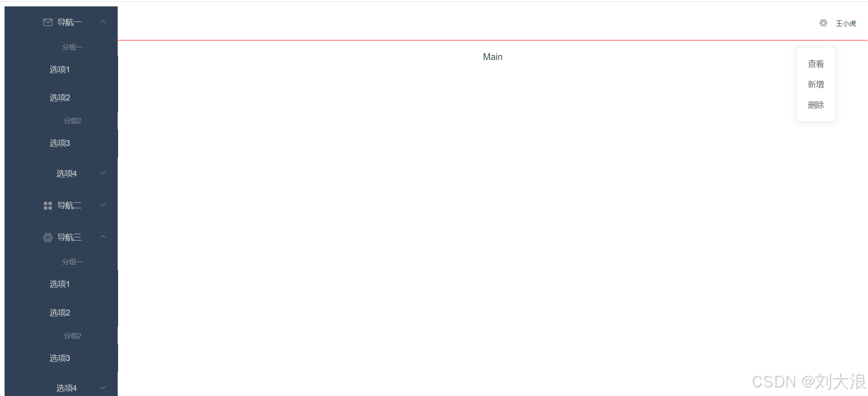868x396 pixels.
Task: Choose 查看 from the dropdown menu
Action: (x=816, y=64)
